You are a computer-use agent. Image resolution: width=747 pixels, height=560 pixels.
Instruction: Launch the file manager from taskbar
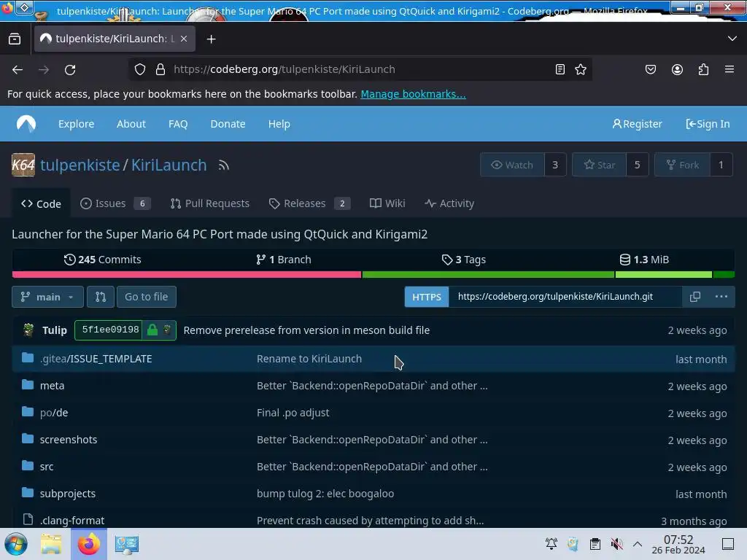click(51, 544)
